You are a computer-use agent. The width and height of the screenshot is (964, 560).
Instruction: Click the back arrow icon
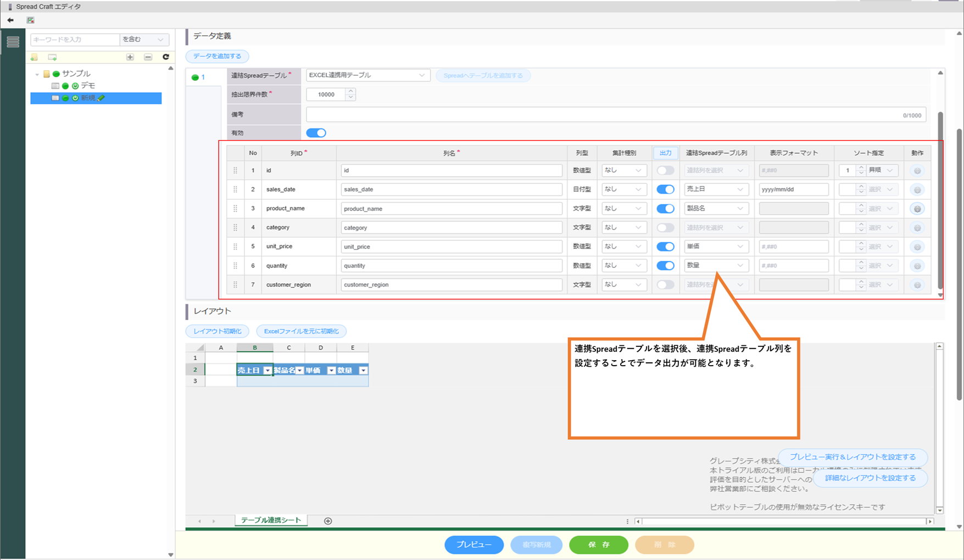click(10, 20)
